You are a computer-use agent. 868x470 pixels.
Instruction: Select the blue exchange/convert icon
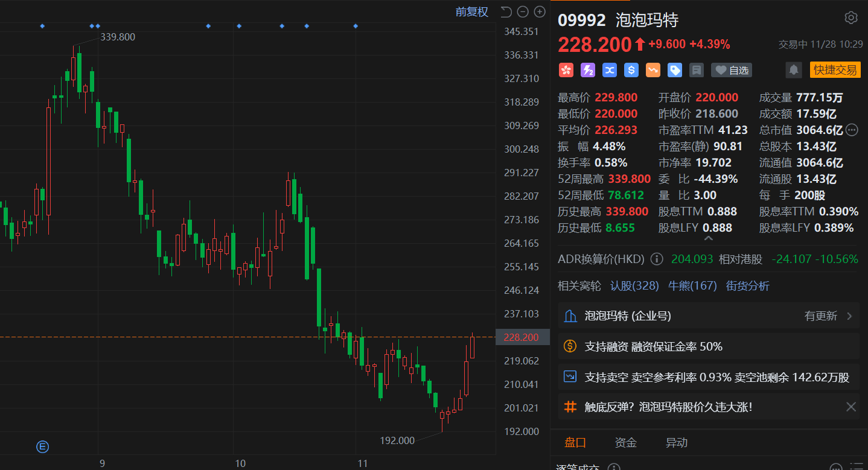pyautogui.click(x=610, y=70)
